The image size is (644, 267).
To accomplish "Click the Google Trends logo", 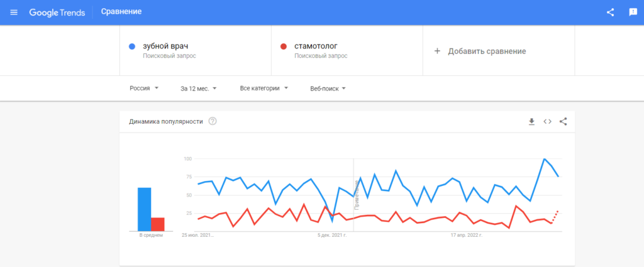I will tap(57, 12).
